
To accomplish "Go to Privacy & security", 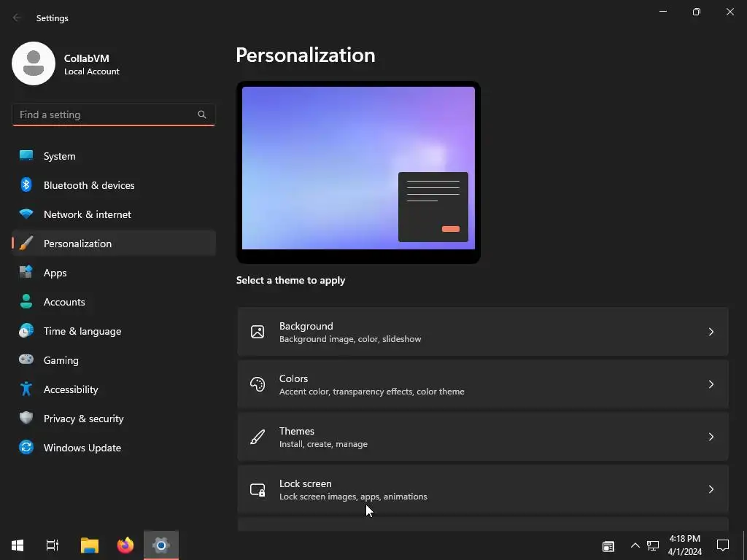I will [x=114, y=418].
